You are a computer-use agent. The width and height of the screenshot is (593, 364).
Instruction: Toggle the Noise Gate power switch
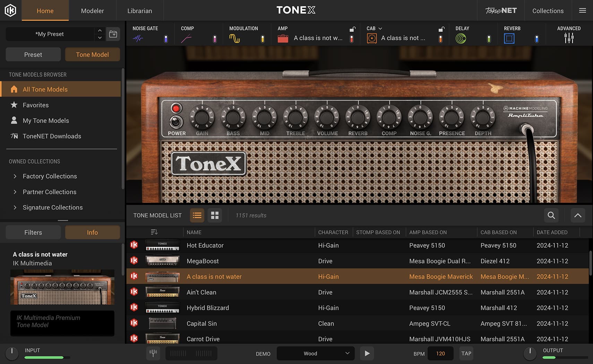[166, 39]
